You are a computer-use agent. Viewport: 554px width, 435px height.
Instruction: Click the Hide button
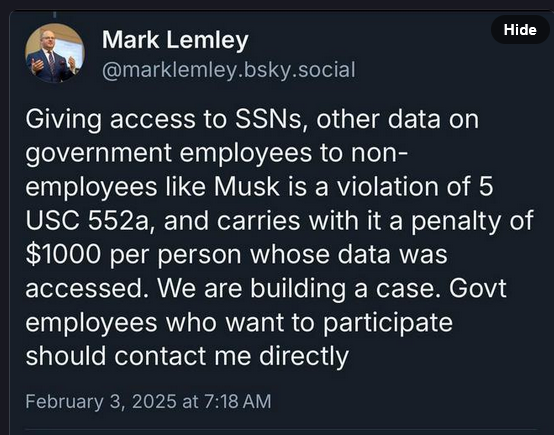tap(520, 30)
